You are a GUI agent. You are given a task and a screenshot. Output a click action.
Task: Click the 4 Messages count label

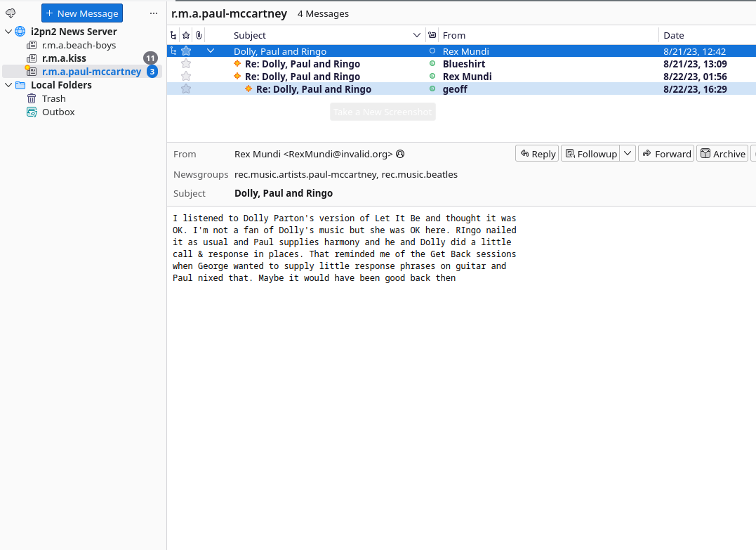pyautogui.click(x=323, y=13)
